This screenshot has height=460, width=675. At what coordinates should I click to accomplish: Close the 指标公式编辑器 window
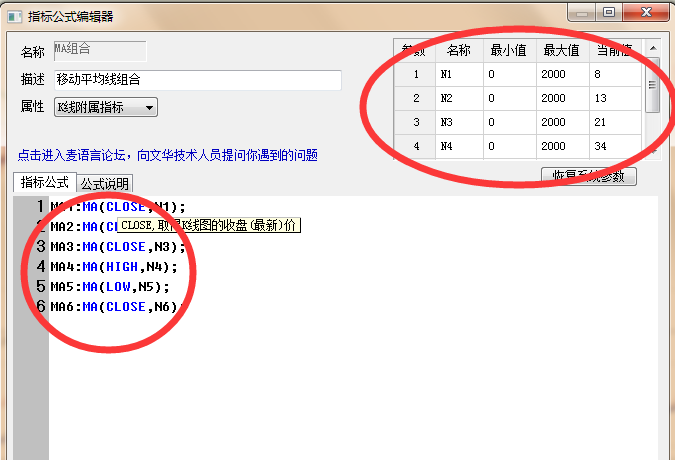(x=646, y=12)
